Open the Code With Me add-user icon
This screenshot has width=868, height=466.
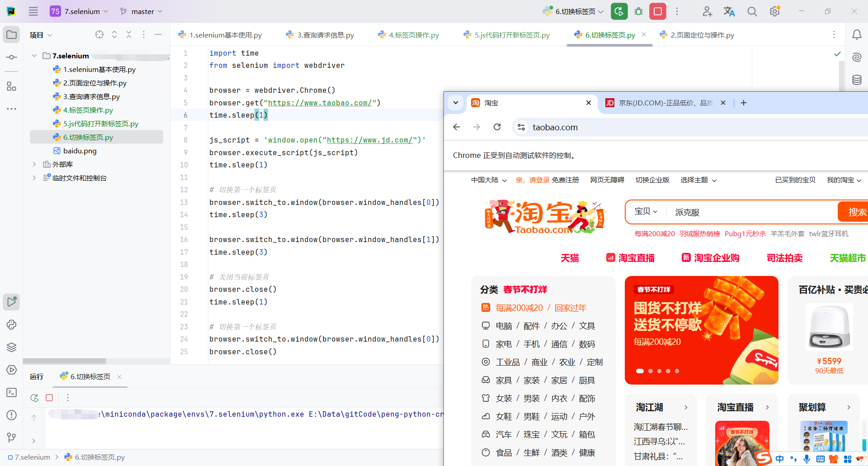point(707,11)
